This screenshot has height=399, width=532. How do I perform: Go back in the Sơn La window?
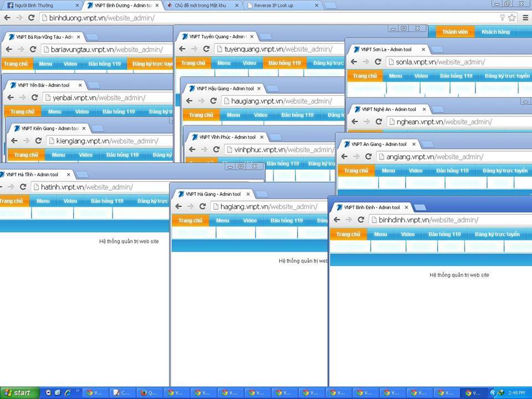point(354,62)
